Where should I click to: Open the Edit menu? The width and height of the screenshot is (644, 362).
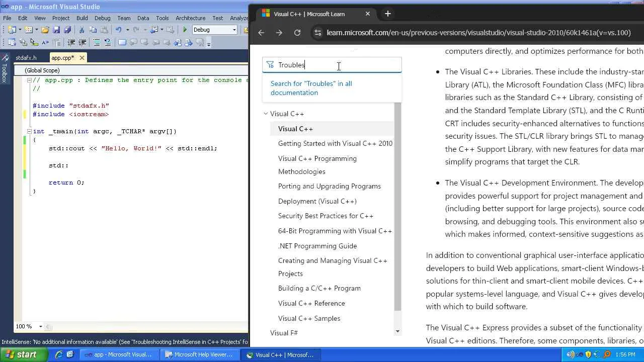click(x=23, y=18)
